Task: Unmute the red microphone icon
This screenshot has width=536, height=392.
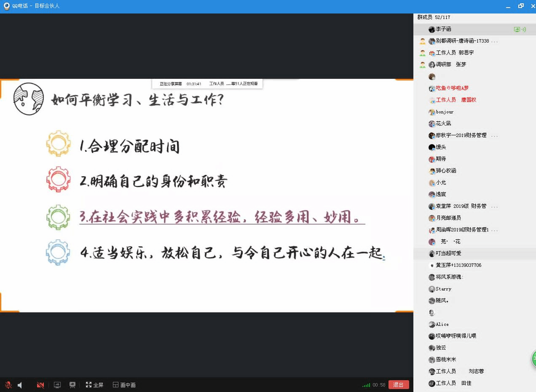Action: [x=8, y=385]
